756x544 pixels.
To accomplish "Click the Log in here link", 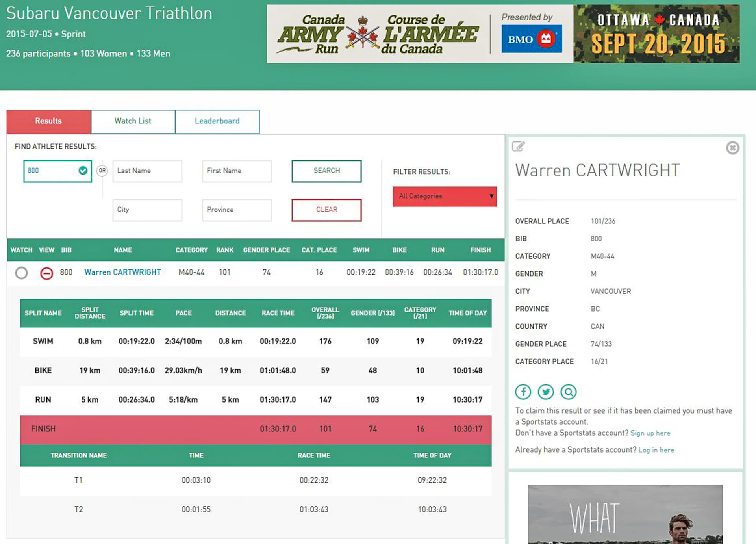I will click(x=656, y=450).
